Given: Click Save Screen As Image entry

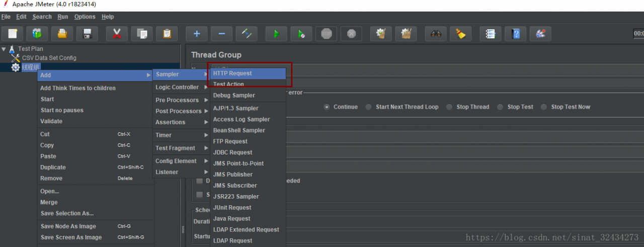Looking at the screenshot, I should [96, 237].
